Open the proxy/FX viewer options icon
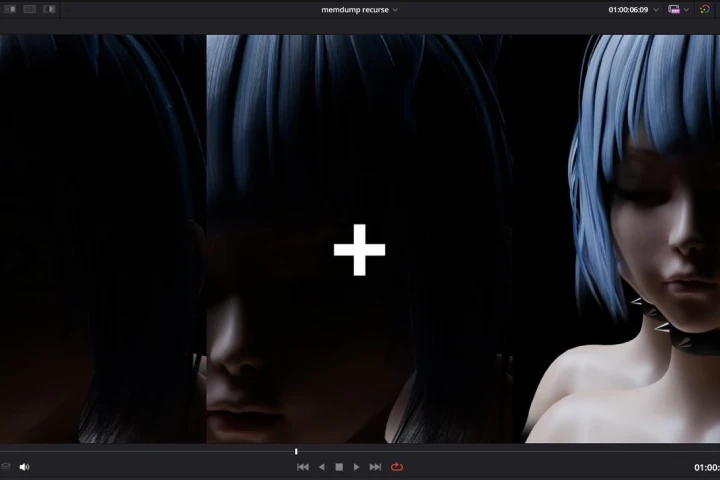 (x=674, y=9)
